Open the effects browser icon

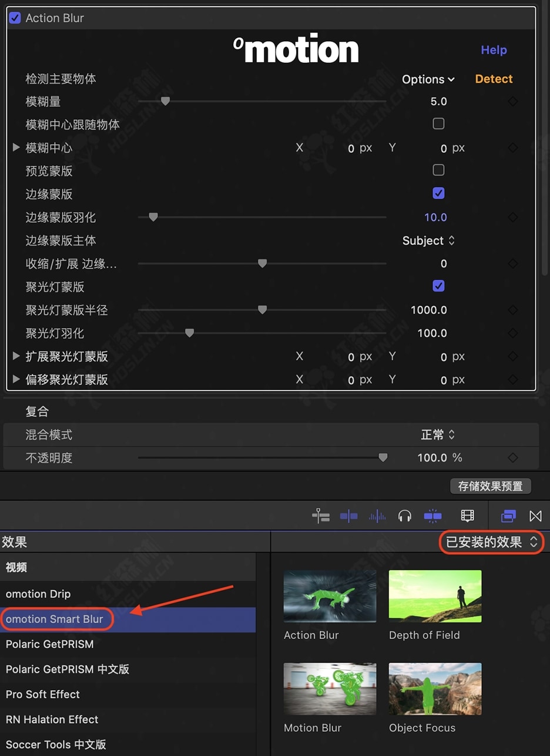[508, 516]
